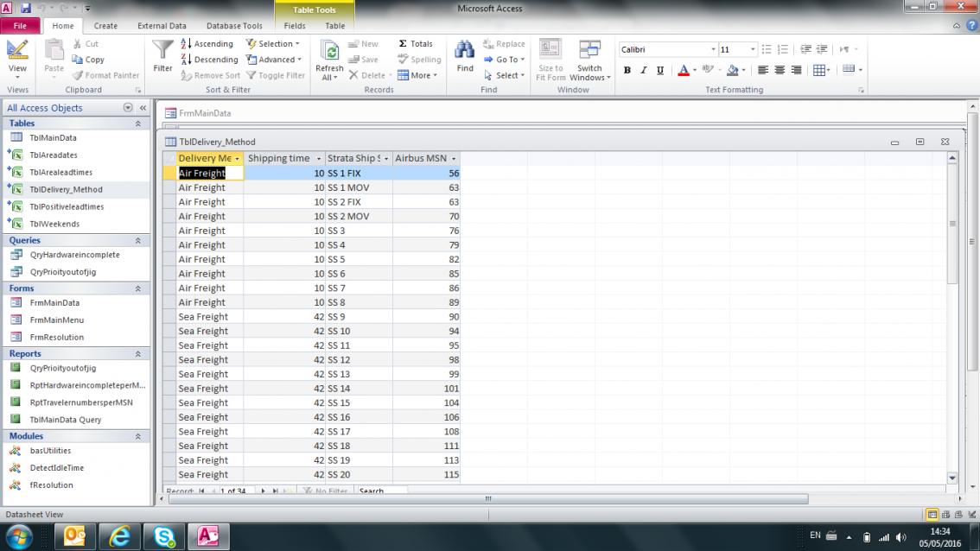Click Toggle Filter
This screenshot has width=980, height=551.
click(276, 75)
